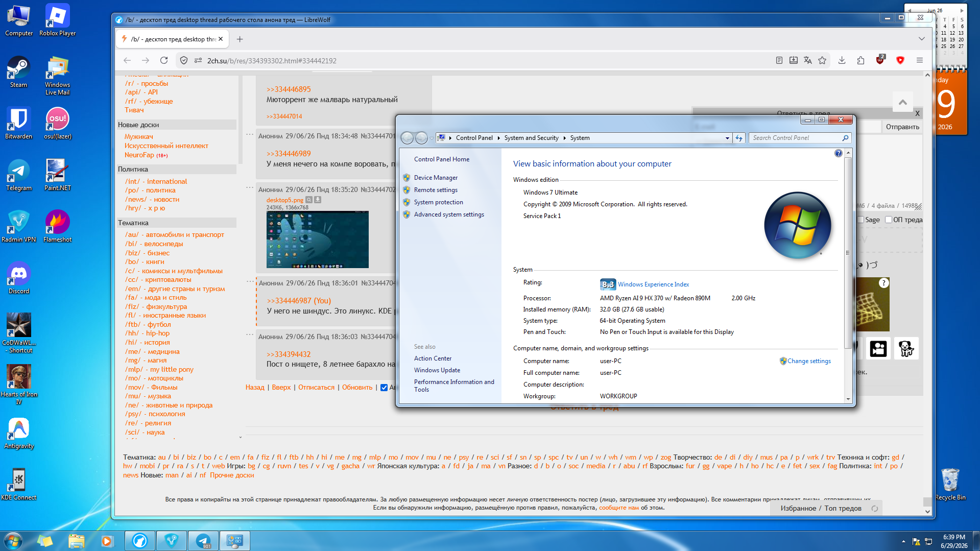Click the red shield extension icon

pos(900,60)
